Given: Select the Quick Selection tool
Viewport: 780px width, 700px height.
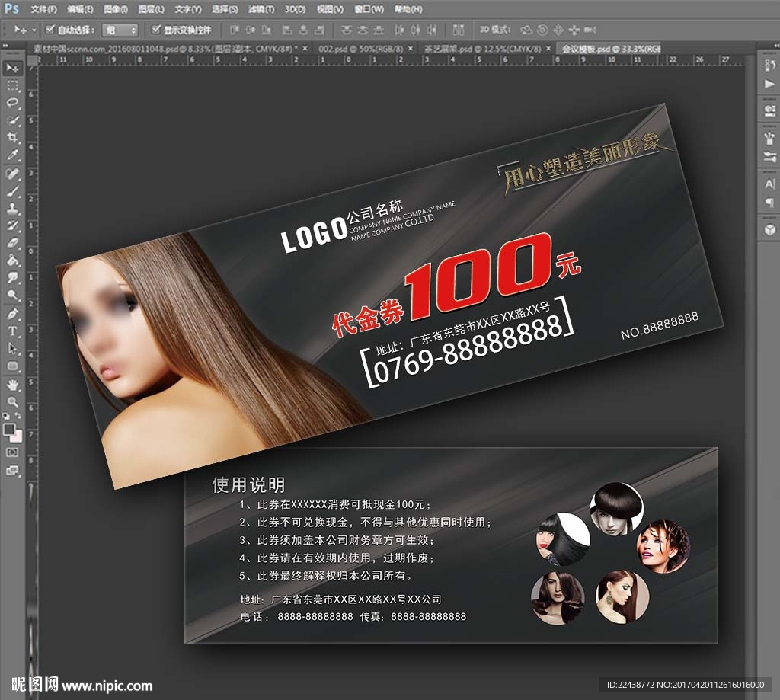Looking at the screenshot, I should tap(12, 120).
